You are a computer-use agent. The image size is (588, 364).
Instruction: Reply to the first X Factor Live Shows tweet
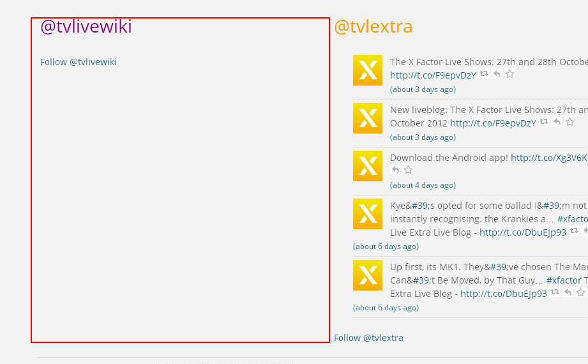pos(497,74)
